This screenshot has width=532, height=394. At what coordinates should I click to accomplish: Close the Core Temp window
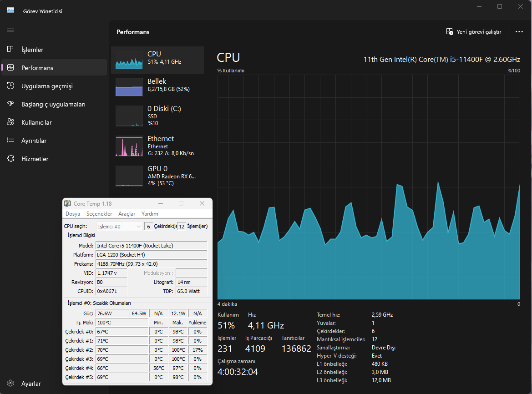point(202,203)
